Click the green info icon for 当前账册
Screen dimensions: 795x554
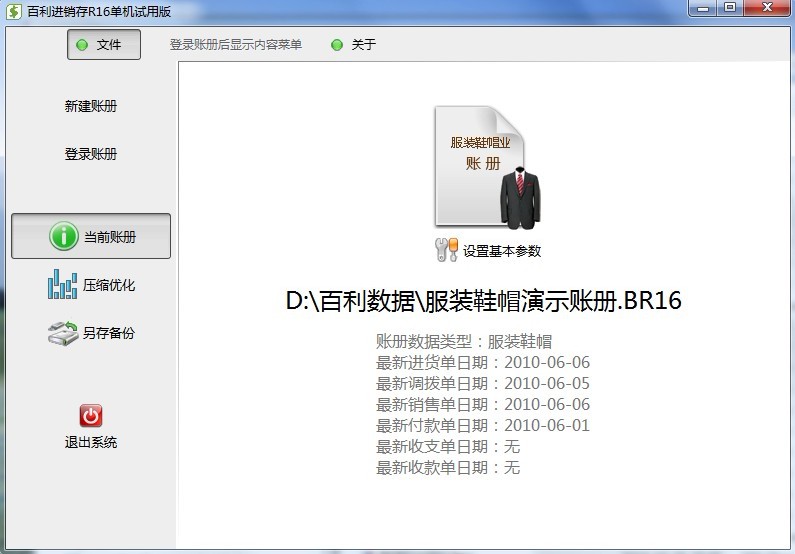coord(63,237)
